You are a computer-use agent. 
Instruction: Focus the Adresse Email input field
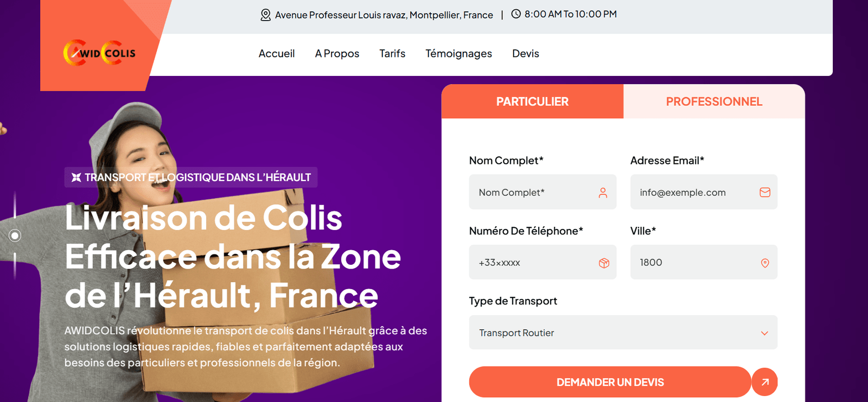pyautogui.click(x=697, y=193)
